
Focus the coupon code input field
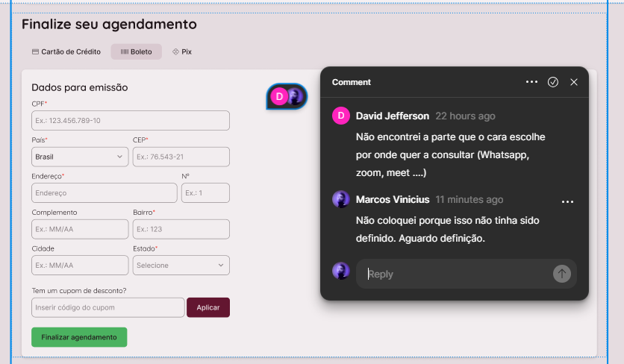(x=107, y=307)
